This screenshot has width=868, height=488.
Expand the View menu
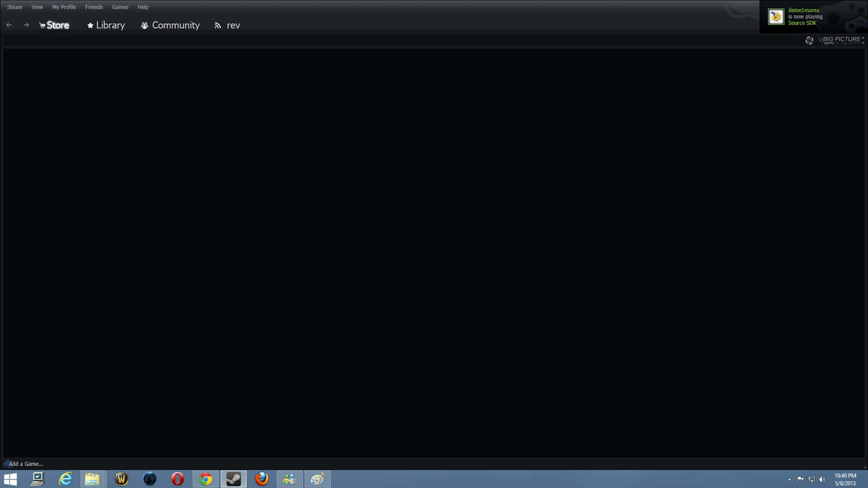tap(37, 7)
